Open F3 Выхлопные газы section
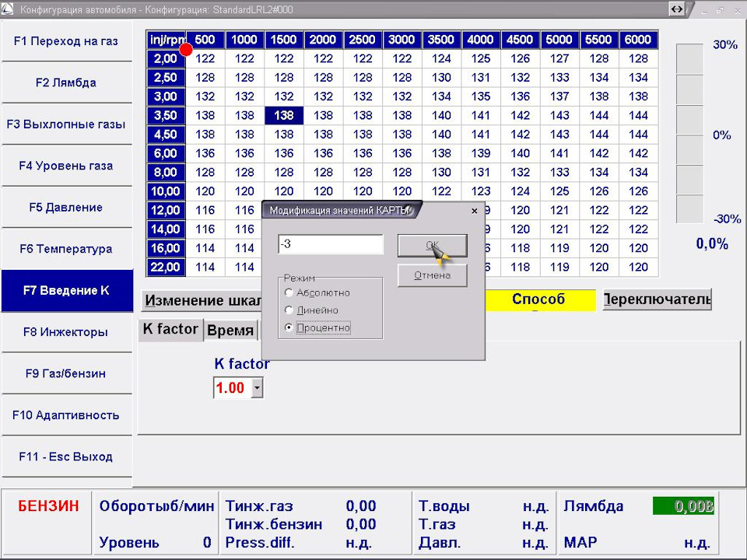 [x=66, y=124]
